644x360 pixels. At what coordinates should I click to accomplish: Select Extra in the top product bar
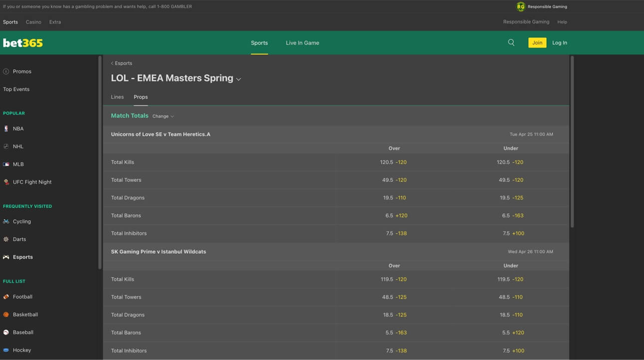[x=55, y=22]
